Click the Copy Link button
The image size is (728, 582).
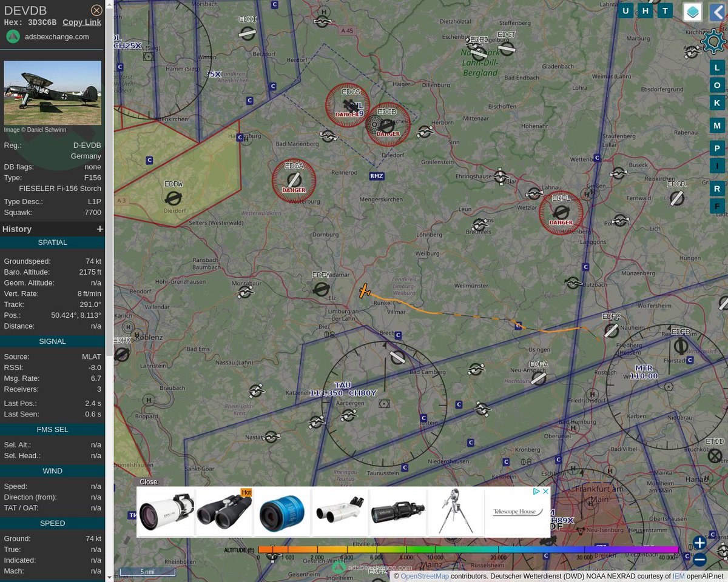[82, 22]
